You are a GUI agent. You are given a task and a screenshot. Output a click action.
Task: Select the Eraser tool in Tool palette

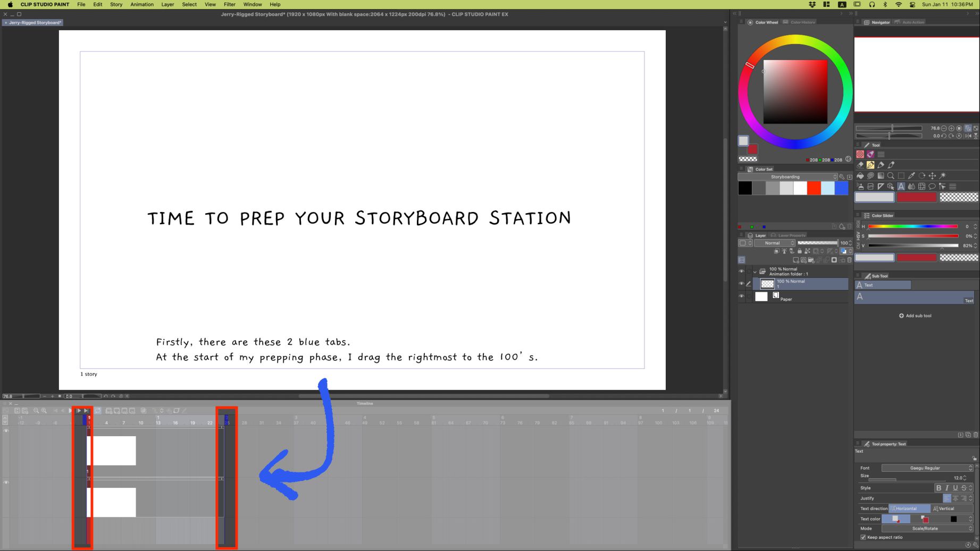[860, 165]
